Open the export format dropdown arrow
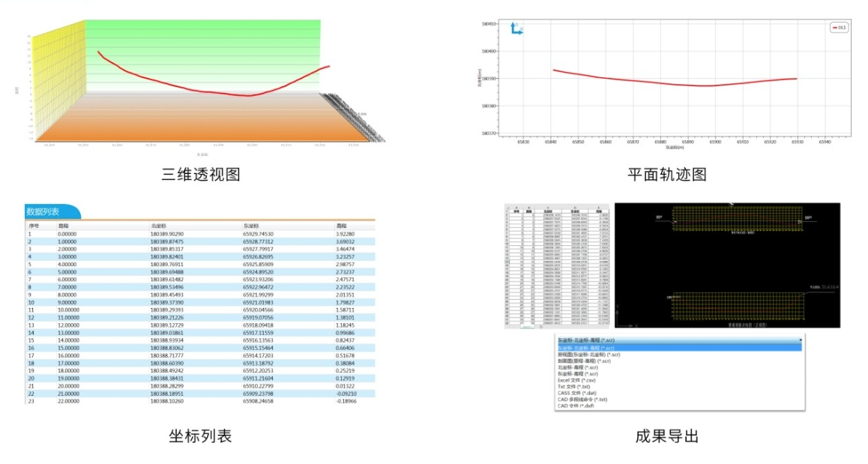 pos(800,340)
